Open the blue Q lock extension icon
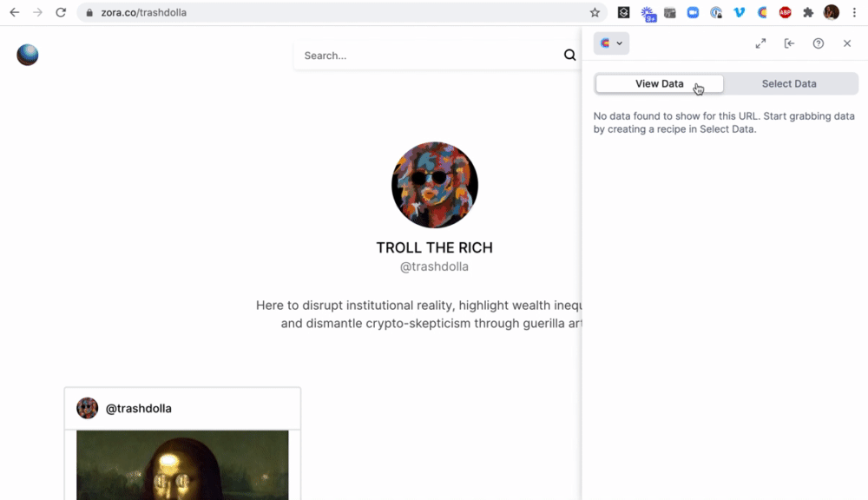 click(x=716, y=12)
